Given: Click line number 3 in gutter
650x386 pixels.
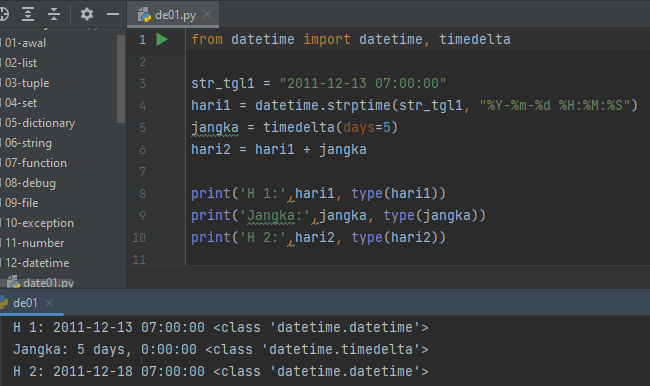Looking at the screenshot, I should (x=142, y=84).
